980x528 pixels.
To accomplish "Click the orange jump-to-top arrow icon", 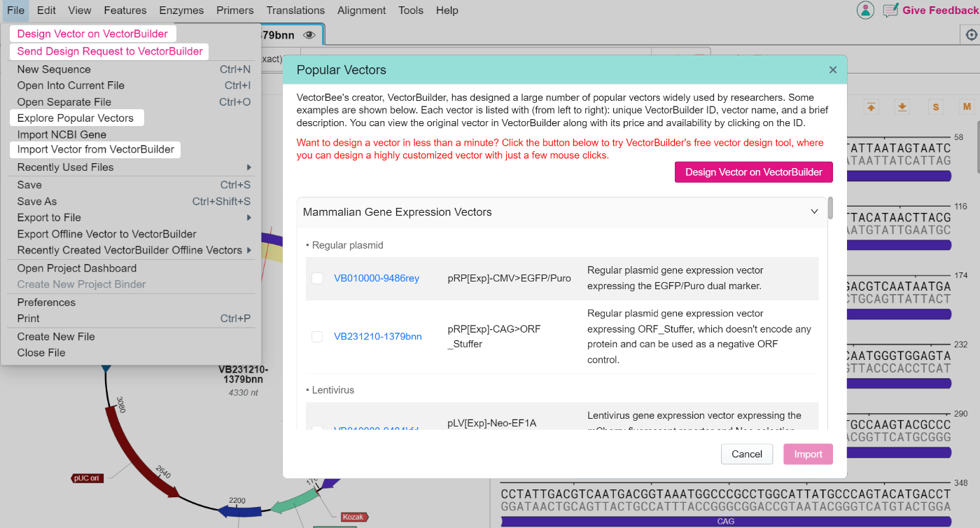I will [x=871, y=106].
